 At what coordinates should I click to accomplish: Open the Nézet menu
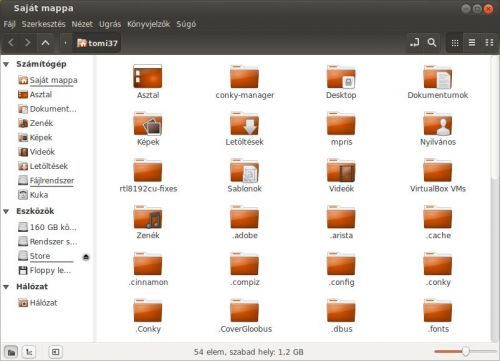tap(82, 24)
